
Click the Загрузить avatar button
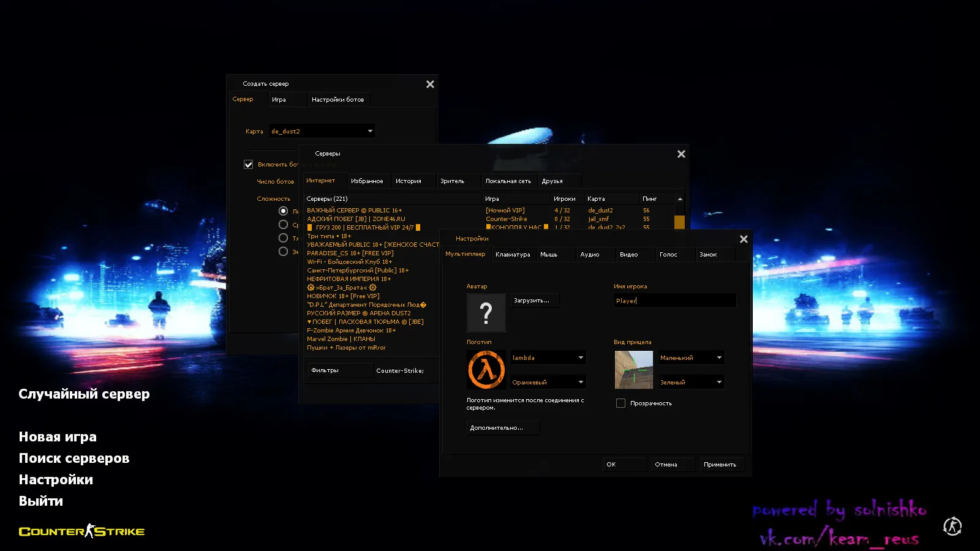pos(533,300)
